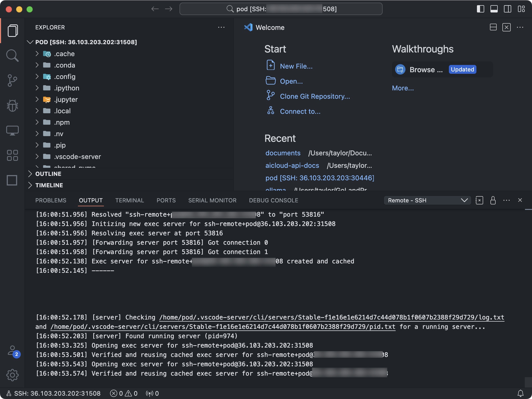Switch to the DEBUG CONSOLE tab
The image size is (532, 399).
coord(274,200)
